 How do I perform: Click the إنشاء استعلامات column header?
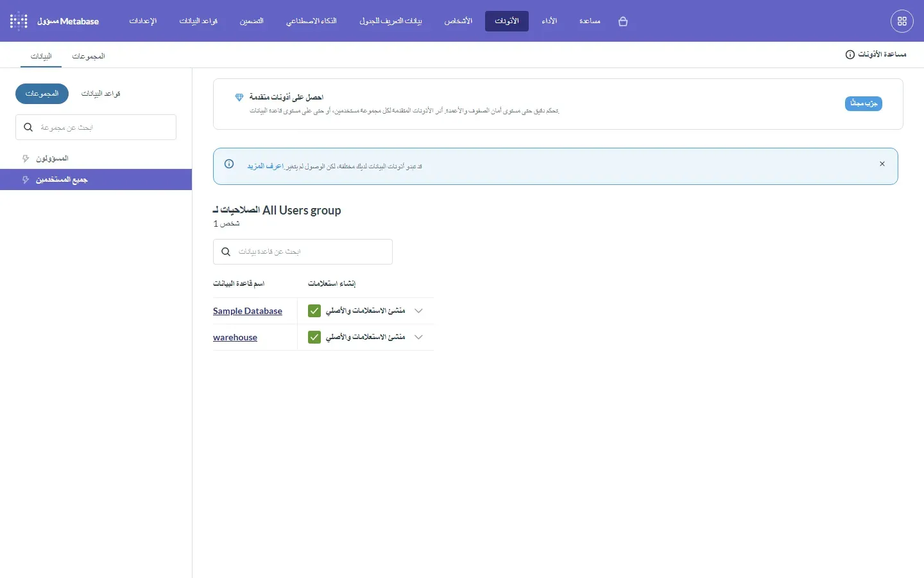(332, 283)
